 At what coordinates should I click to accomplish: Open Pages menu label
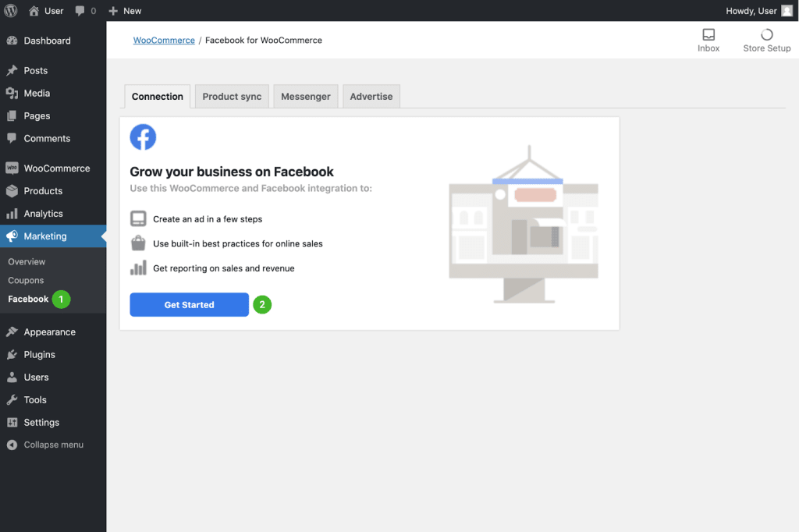point(37,115)
